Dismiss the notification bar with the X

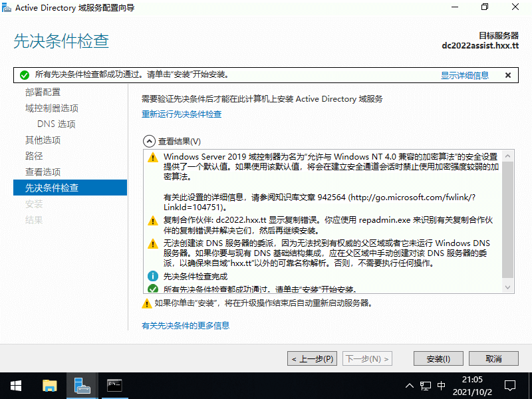click(x=508, y=75)
